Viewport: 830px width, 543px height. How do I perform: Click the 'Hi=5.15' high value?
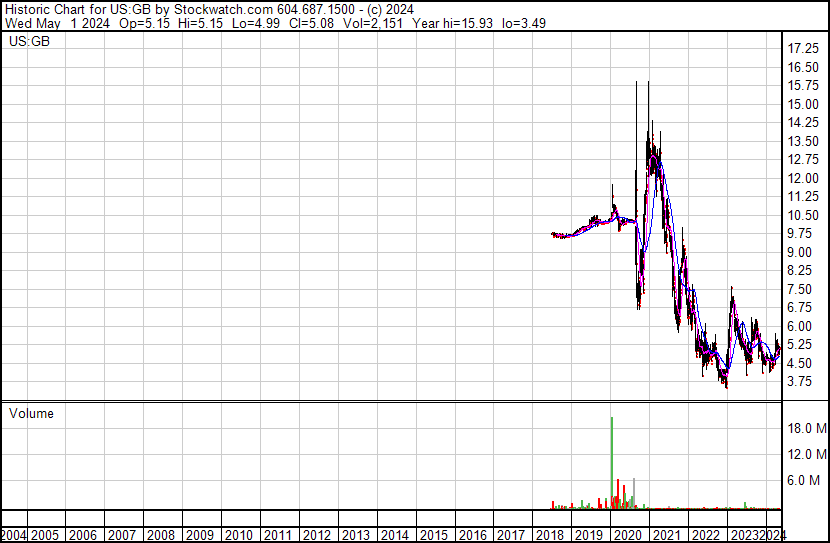200,23
